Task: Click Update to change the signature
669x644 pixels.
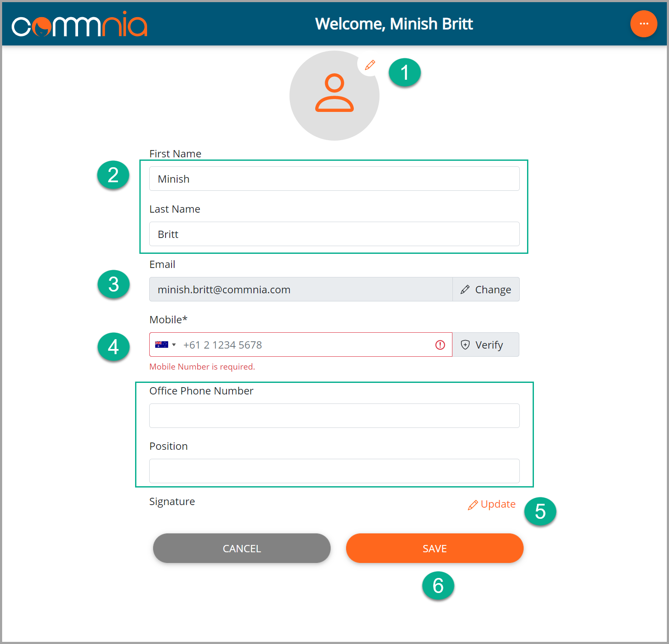Action: [491, 504]
